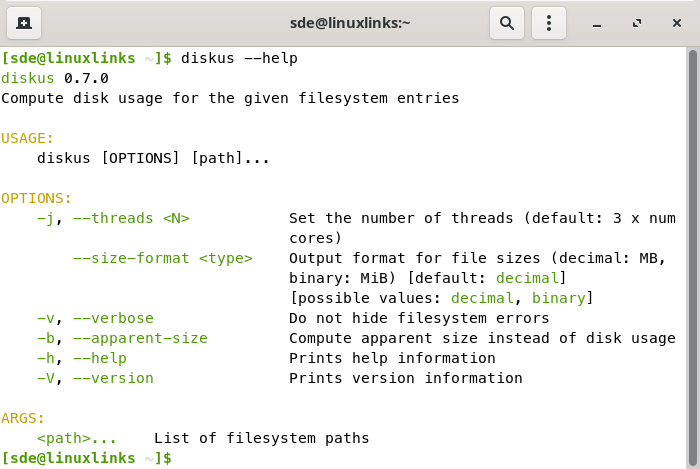Click the OPTIONS: heading
Screen dimensions: 700x469
[37, 198]
